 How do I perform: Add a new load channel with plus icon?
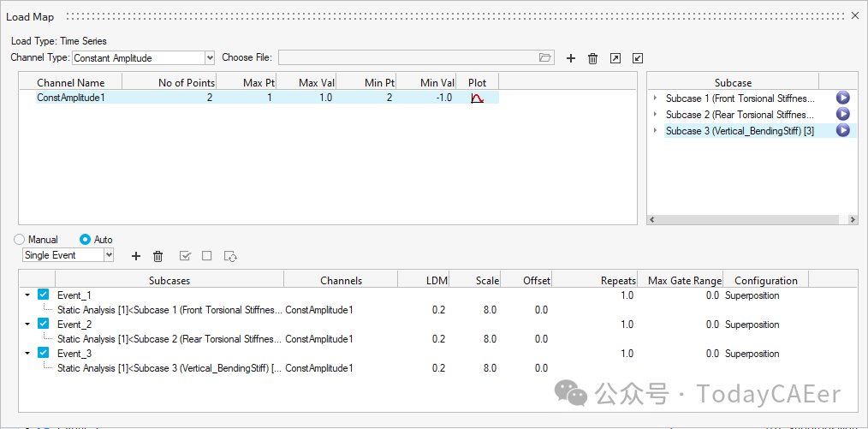[x=571, y=58]
